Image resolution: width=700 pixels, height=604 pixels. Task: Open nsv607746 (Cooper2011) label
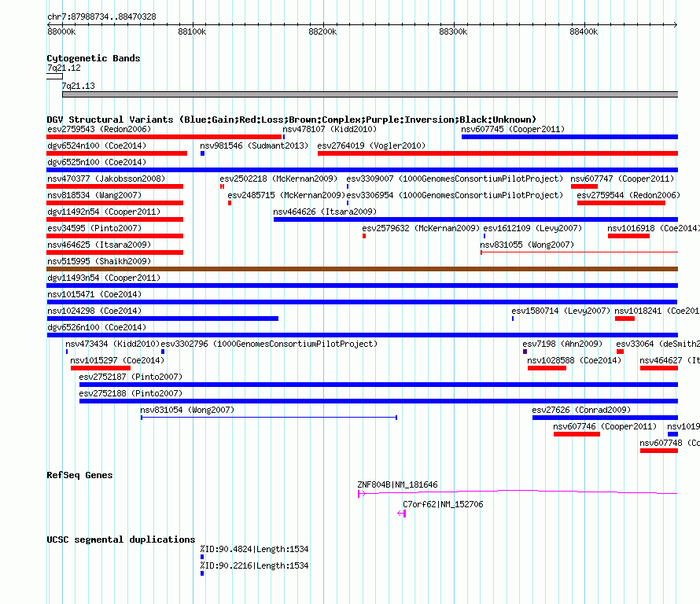tap(605, 427)
